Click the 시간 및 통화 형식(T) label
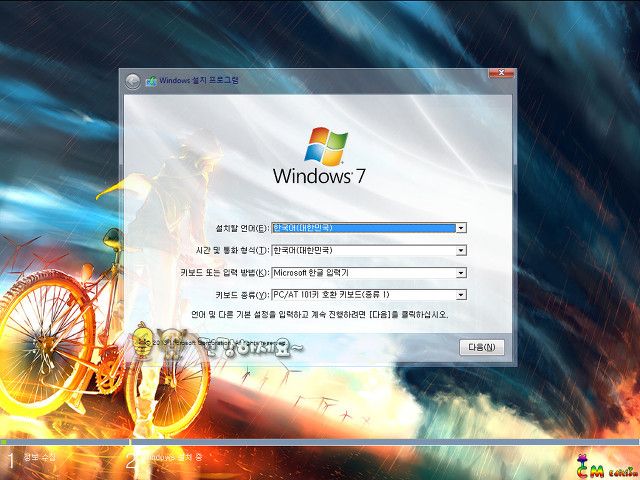This screenshot has height=480, width=640. point(233,250)
